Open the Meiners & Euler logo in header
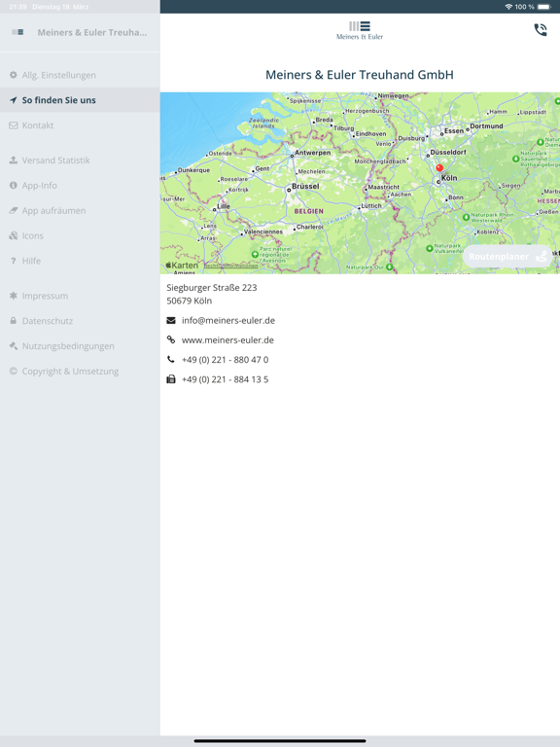This screenshot has height=747, width=560. tap(360, 30)
